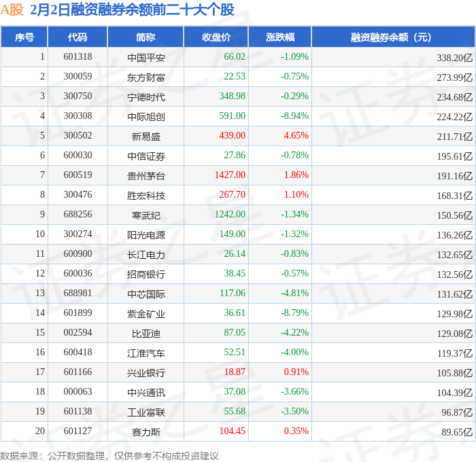The height and width of the screenshot is (462, 476).
Task: Click the 融资融券余额（元） column header
Action: click(393, 37)
